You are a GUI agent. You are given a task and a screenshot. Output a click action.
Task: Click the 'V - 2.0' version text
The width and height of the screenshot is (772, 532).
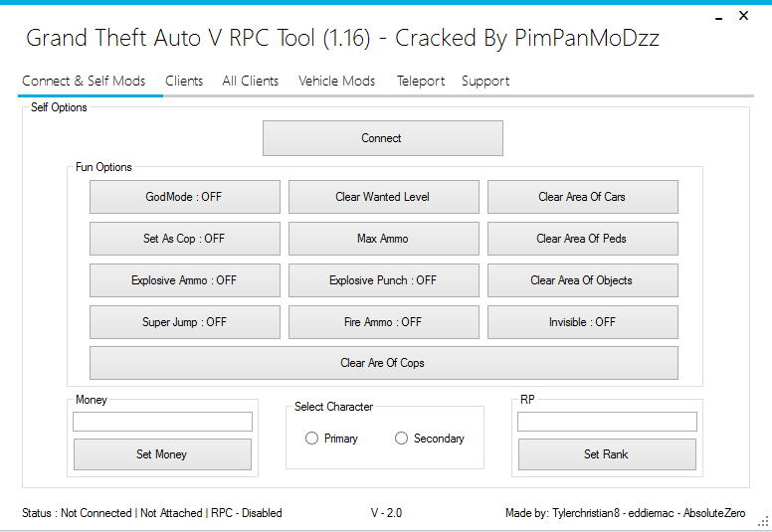[386, 513]
